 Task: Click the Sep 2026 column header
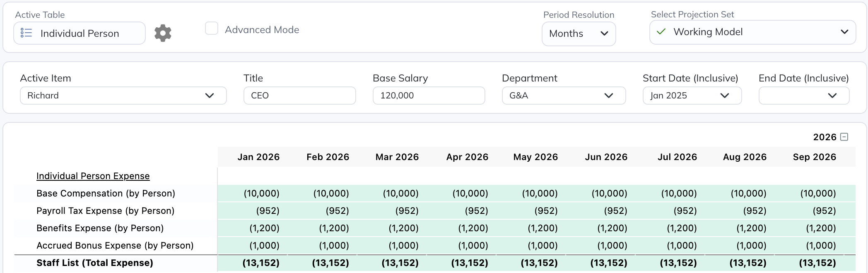pos(814,157)
